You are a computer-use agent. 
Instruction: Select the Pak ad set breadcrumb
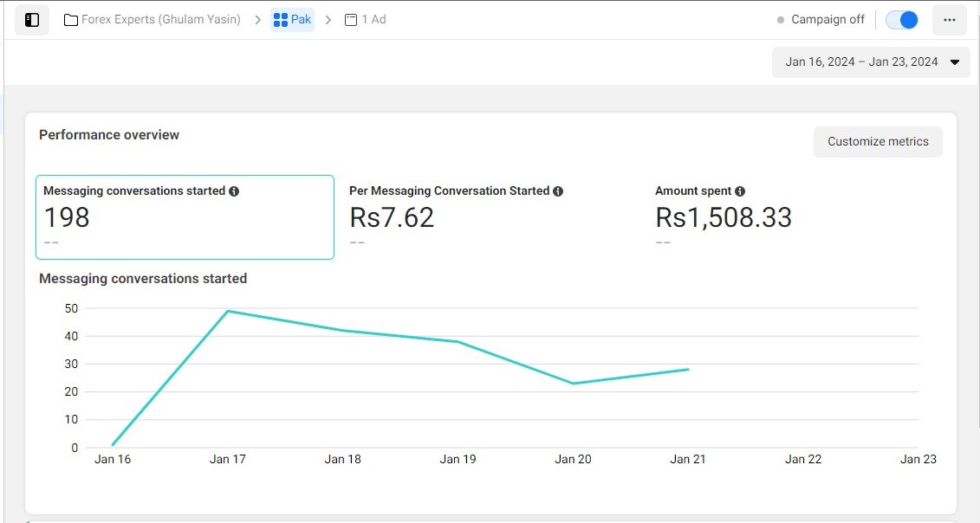click(301, 19)
